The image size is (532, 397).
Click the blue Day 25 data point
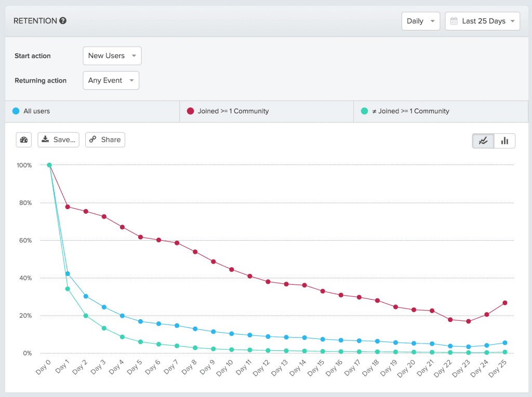(504, 343)
